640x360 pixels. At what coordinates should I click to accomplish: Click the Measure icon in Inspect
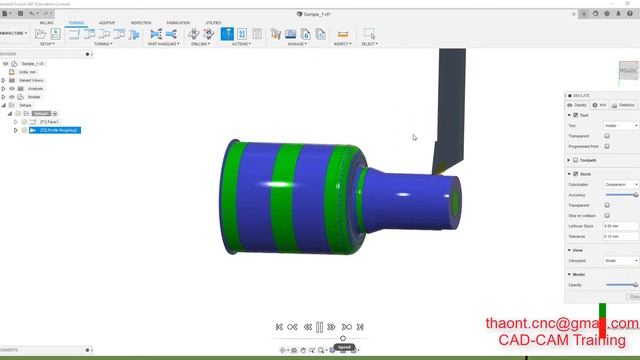pos(343,34)
